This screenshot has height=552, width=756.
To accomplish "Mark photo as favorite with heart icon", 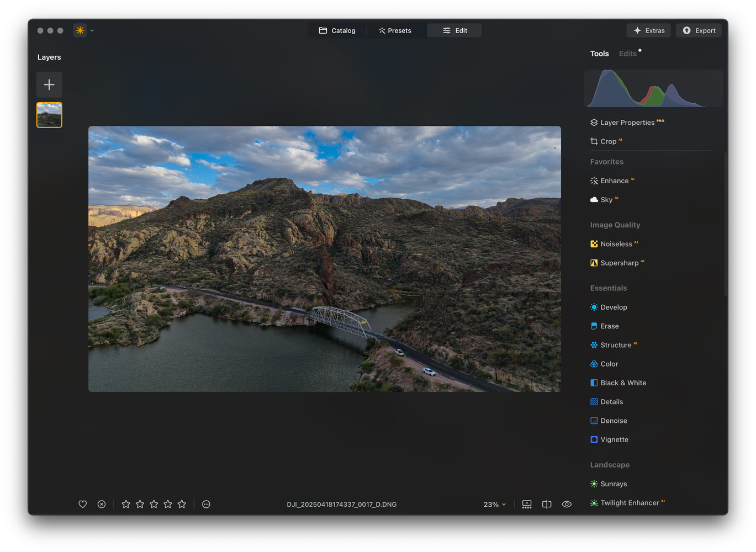I will (83, 504).
